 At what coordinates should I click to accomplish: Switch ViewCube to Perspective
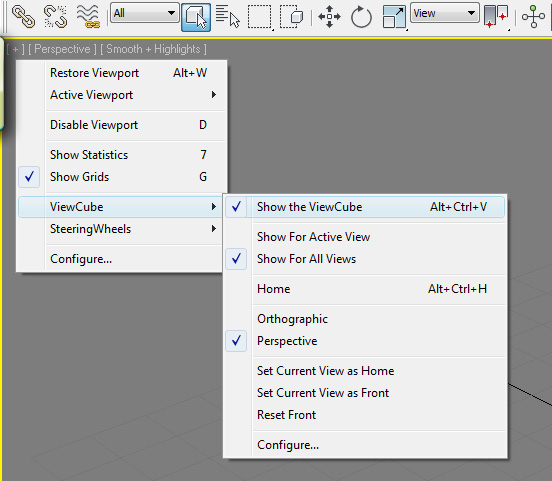365,341
